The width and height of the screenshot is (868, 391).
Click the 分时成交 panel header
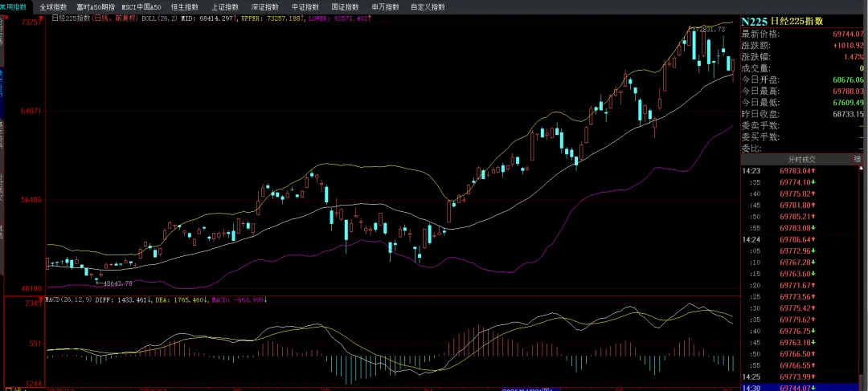point(796,159)
